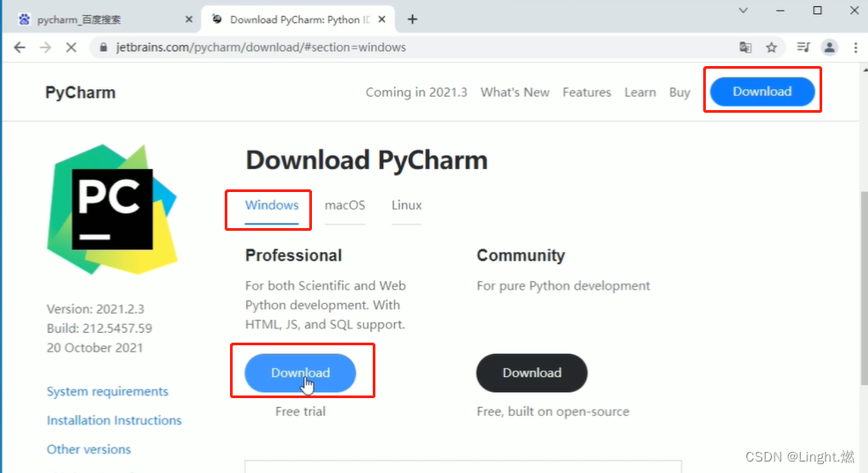Click the Professional heading

click(x=293, y=255)
